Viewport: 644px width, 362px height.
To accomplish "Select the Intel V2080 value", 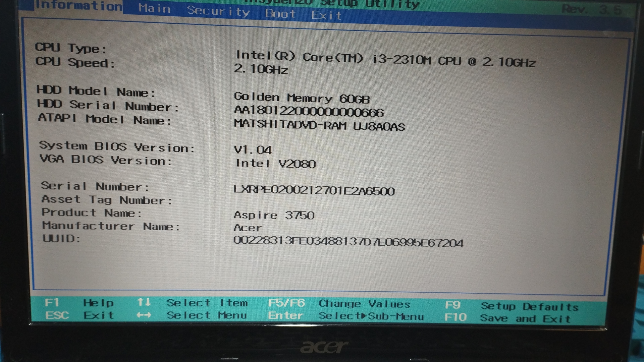I will click(x=275, y=164).
